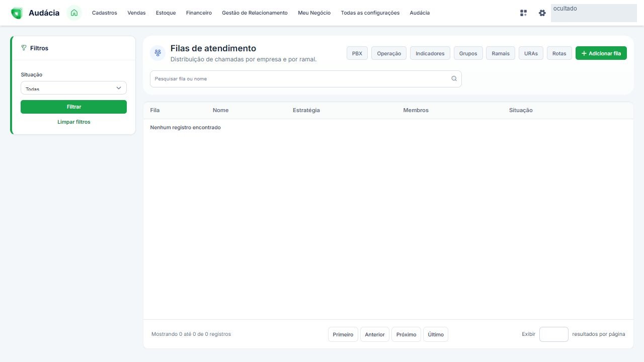Go to the home icon button
The height and width of the screenshot is (362, 644).
(x=74, y=13)
